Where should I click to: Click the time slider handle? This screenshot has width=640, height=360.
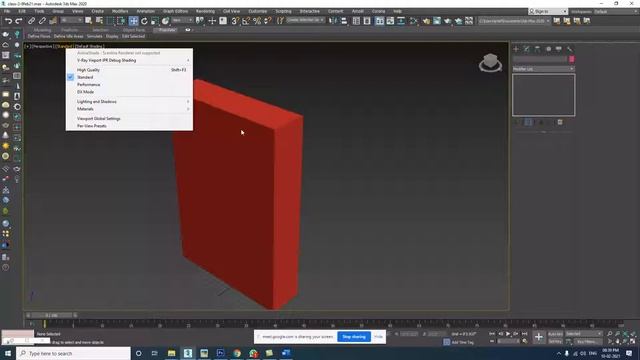click(x=51, y=316)
